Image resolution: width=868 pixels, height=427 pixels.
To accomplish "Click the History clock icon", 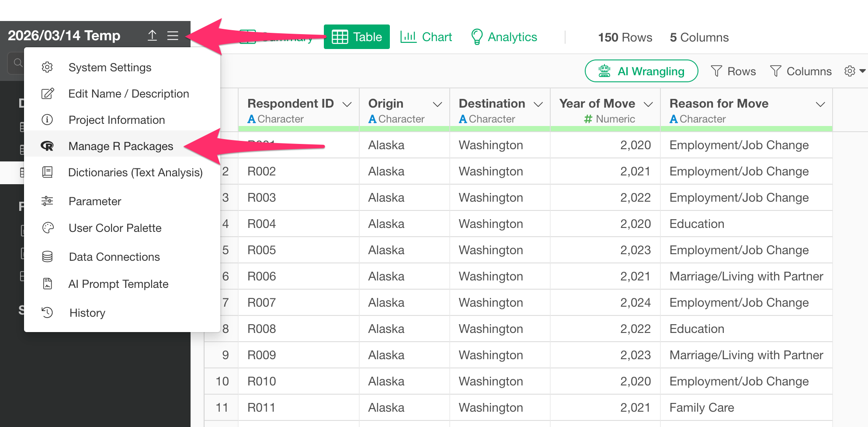I will point(47,312).
